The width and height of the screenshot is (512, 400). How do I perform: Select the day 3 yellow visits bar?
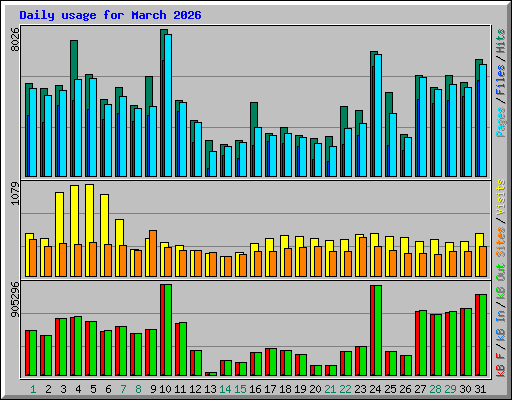(x=59, y=217)
